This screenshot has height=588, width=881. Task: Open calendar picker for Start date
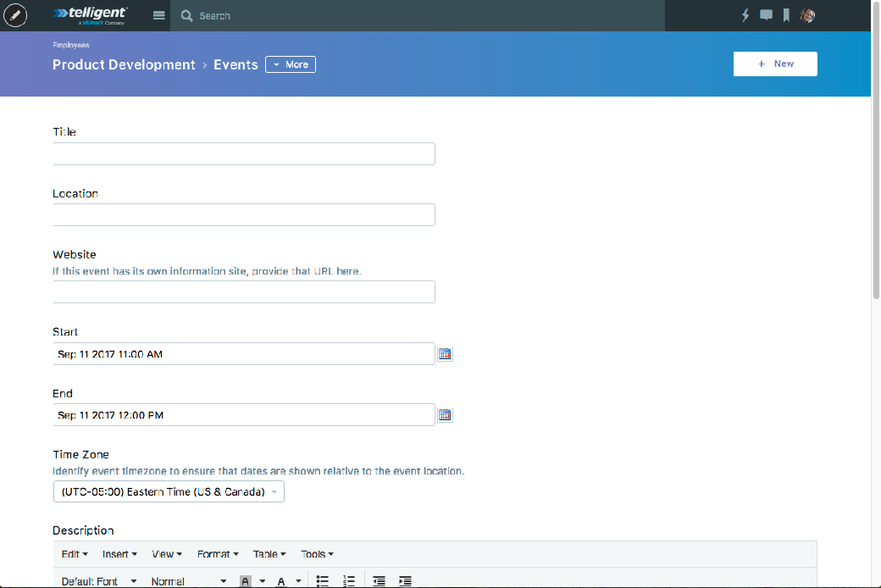pyautogui.click(x=445, y=354)
